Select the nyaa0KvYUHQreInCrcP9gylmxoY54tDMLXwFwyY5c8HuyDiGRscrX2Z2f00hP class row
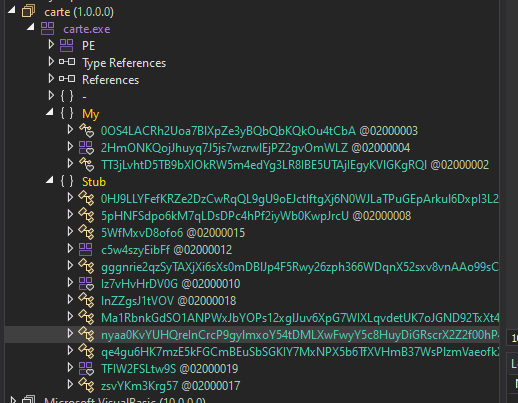518x403 pixels. (x=252, y=335)
